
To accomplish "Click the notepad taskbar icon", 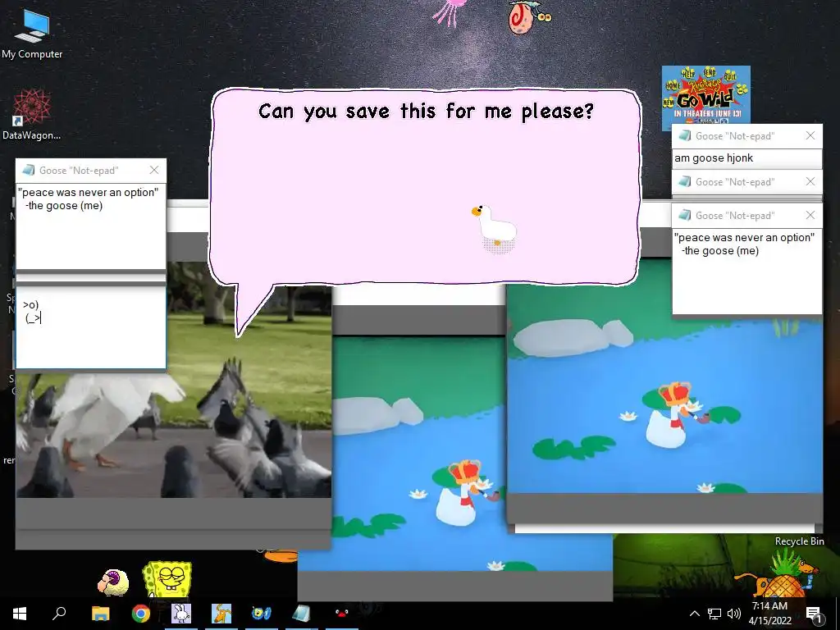I will pos(302,614).
